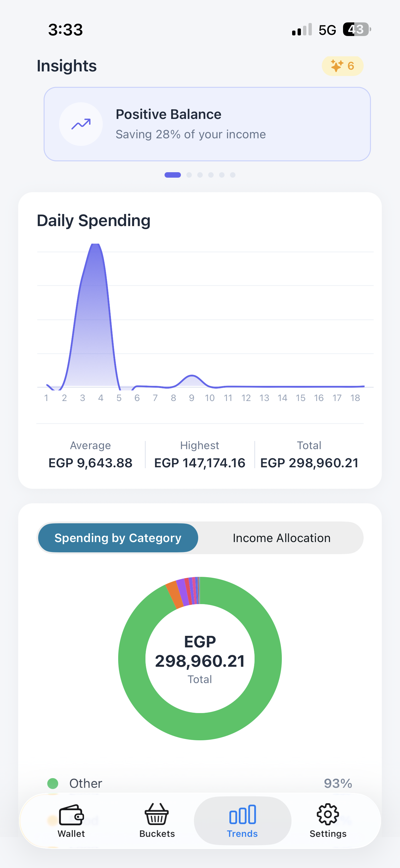
Task: Tap the battery indicator in status bar
Action: (357, 30)
